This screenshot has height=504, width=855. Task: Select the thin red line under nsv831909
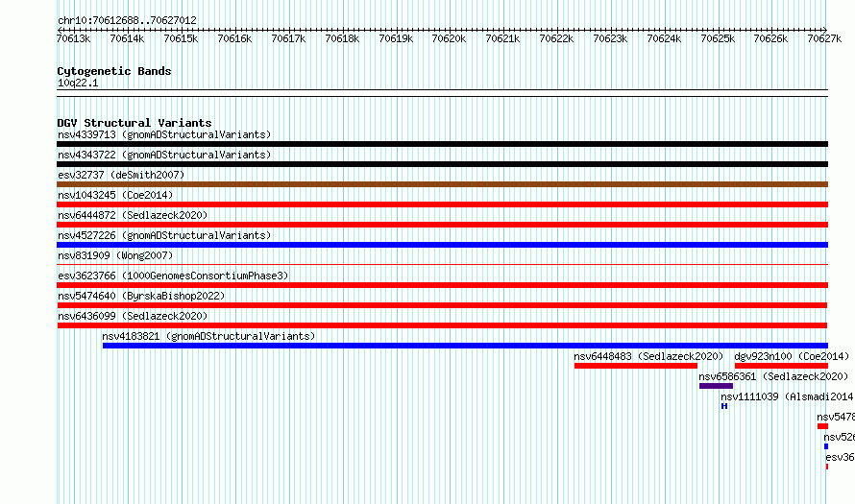pos(442,265)
